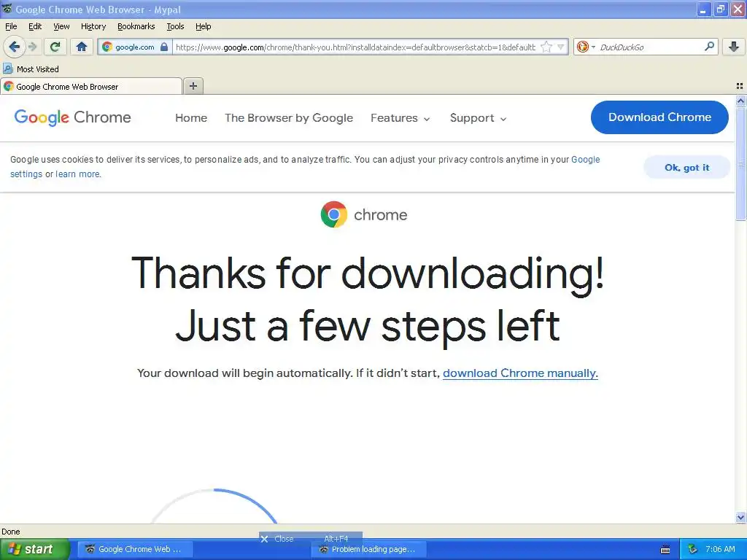747x560 pixels.
Task: Open the File menu
Action: (11, 26)
